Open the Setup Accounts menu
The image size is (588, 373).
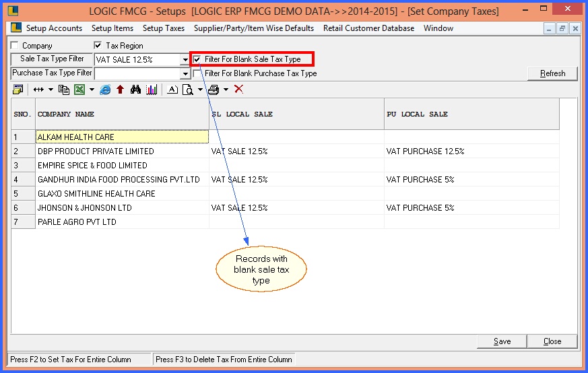tap(54, 28)
